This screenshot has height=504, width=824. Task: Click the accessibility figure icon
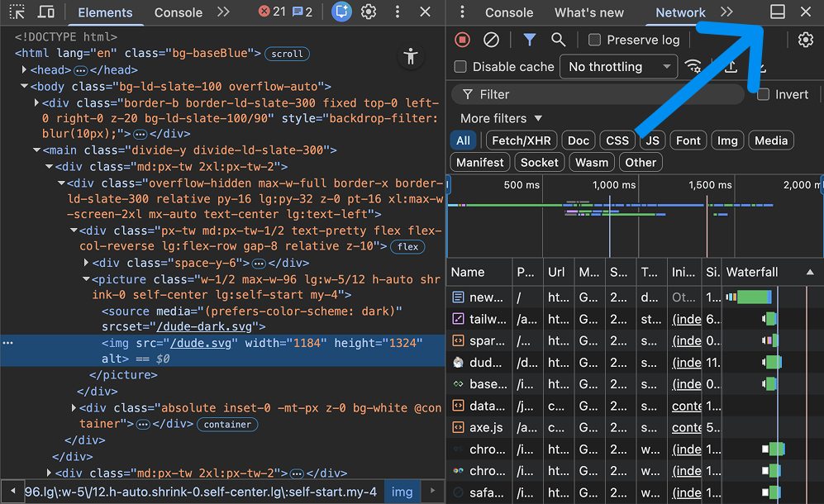410,56
